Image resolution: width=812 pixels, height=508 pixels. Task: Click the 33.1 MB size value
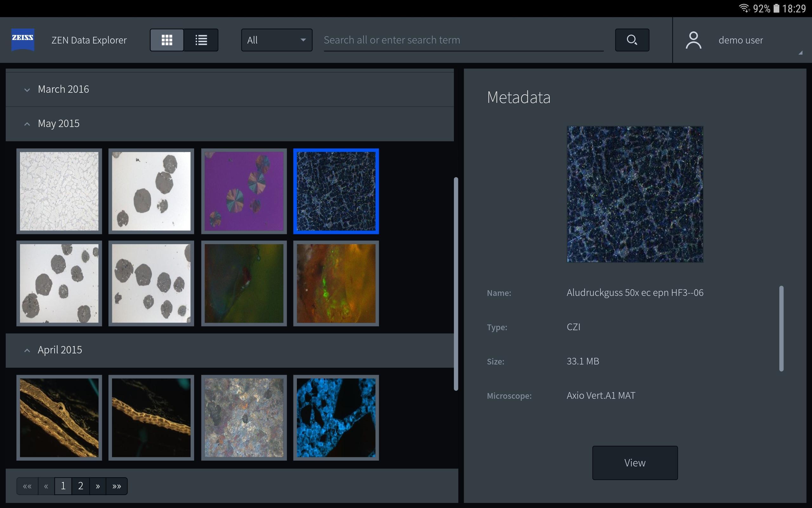(583, 361)
